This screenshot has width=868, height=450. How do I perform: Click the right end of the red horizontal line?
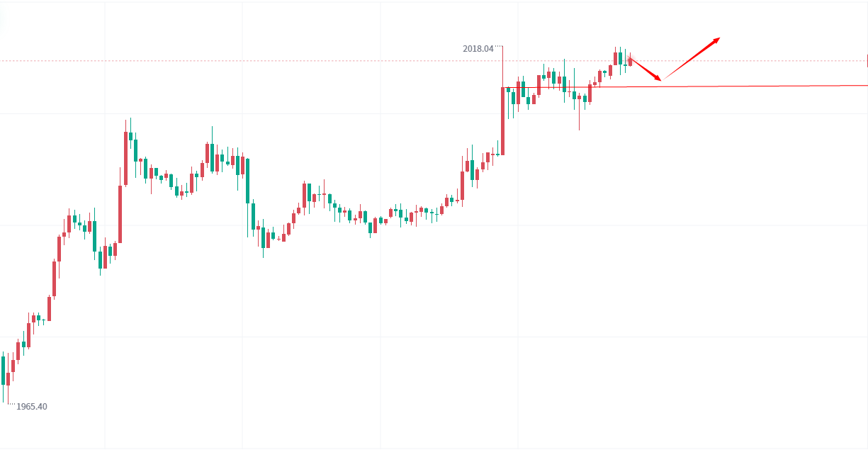click(x=866, y=85)
